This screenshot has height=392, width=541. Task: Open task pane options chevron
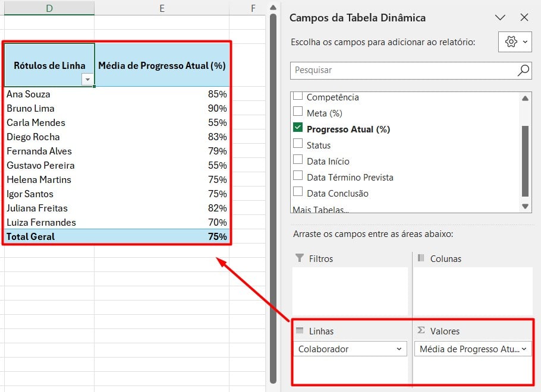500,17
